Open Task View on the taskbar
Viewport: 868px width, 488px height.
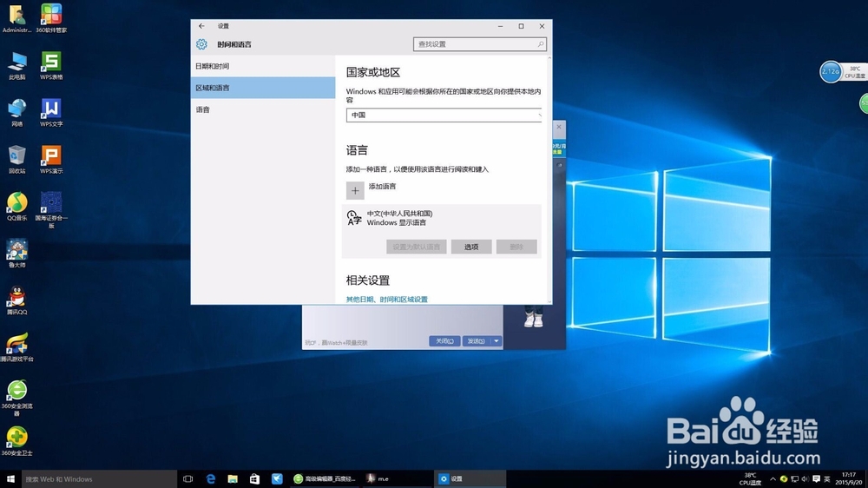click(187, 478)
